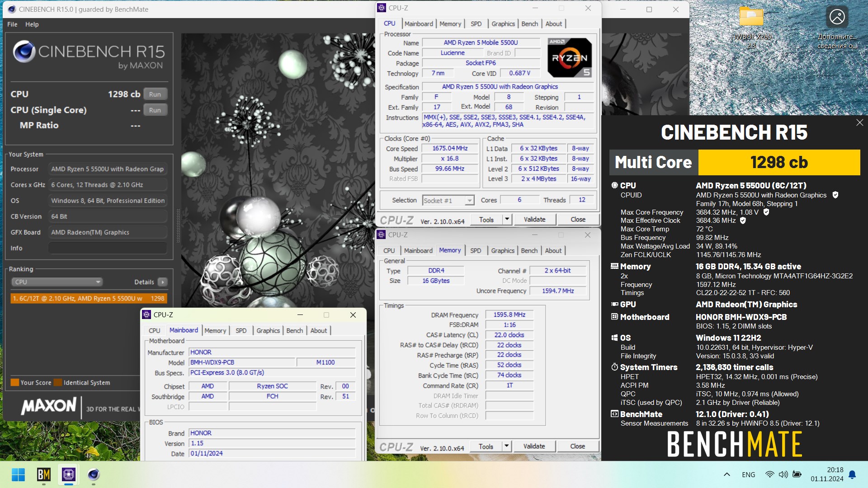Open the Cinebench File menu
The image size is (868, 488).
point(12,24)
